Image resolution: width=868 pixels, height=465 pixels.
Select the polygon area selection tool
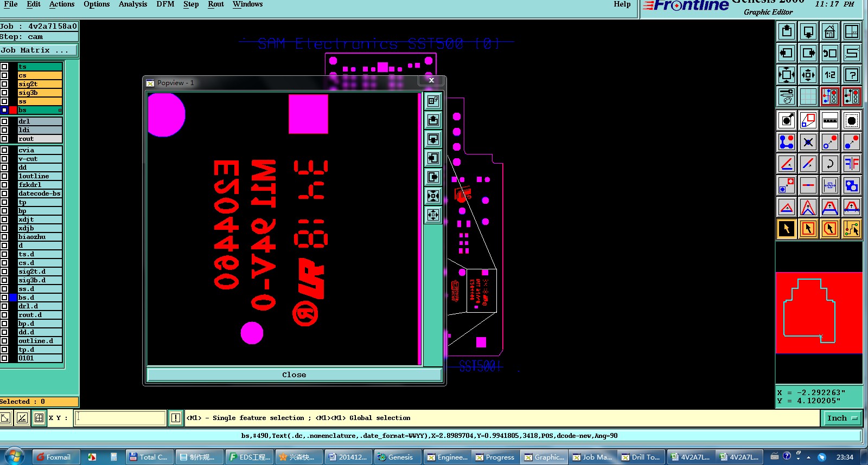pos(830,229)
